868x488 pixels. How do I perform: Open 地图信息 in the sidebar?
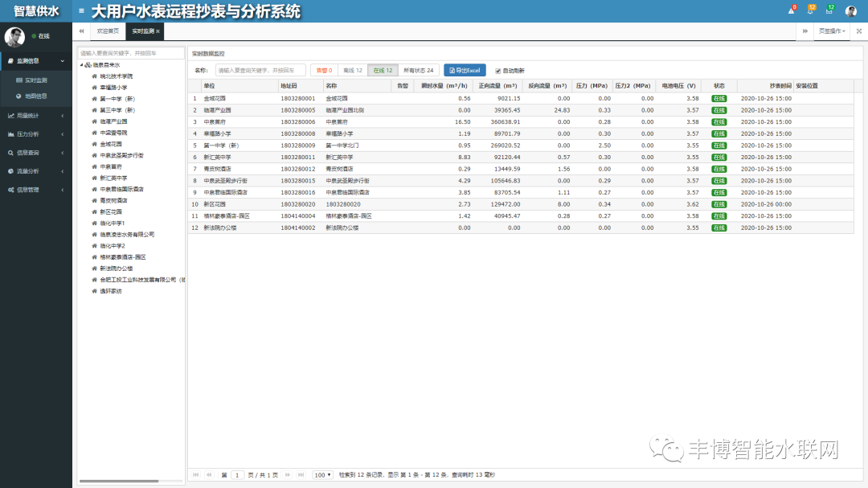[35, 96]
